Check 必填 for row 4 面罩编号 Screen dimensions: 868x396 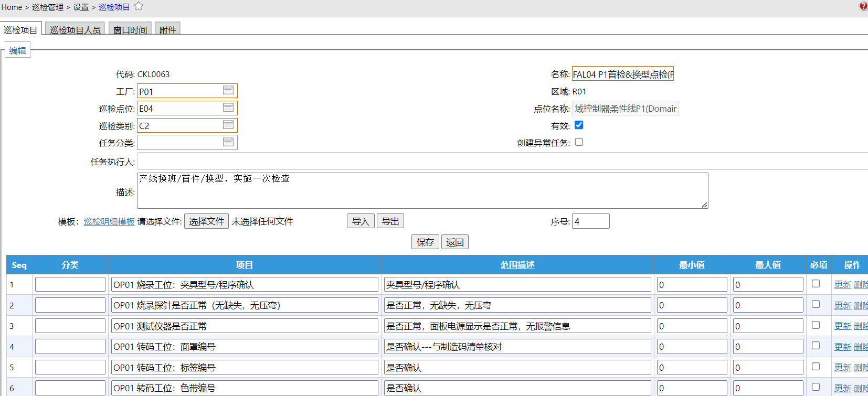click(x=816, y=346)
